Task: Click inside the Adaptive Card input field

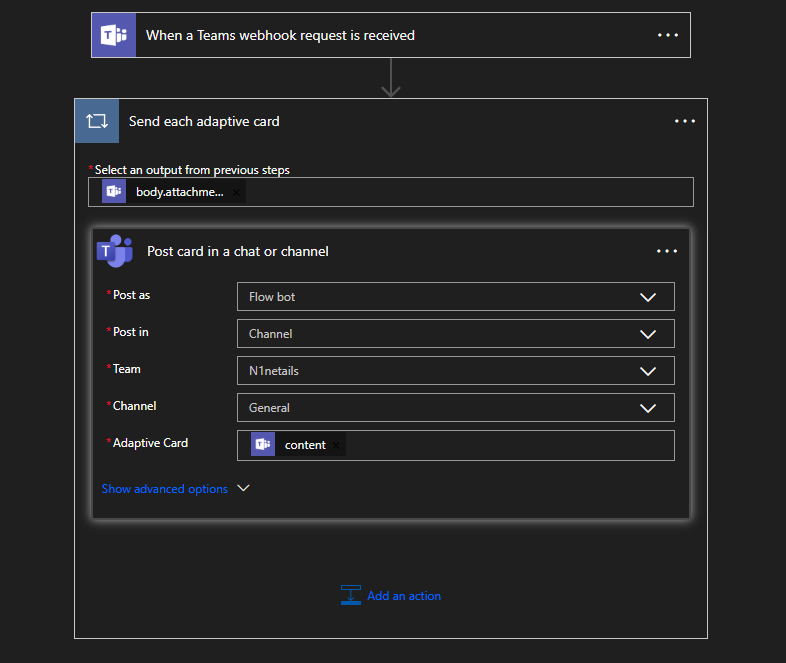Action: [x=500, y=445]
